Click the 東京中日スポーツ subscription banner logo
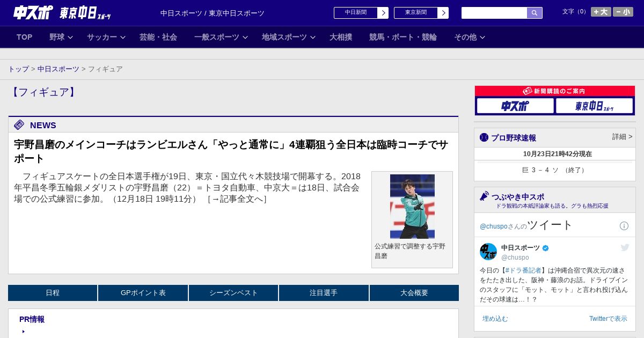The height and width of the screenshot is (338, 644). pyautogui.click(x=594, y=106)
